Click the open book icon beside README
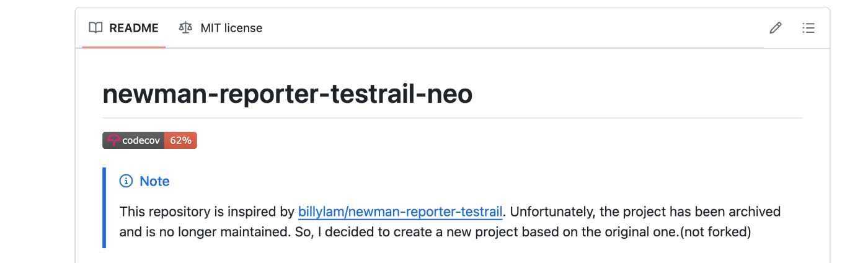This screenshot has width=868, height=263. 95,28
